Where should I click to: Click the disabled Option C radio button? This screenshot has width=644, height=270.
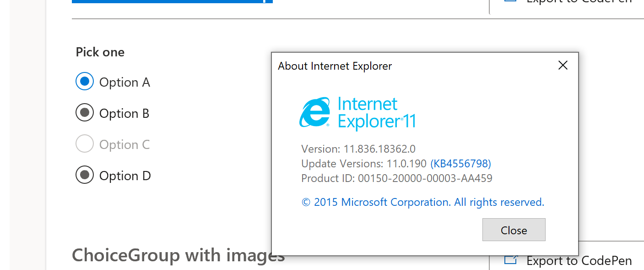tap(85, 144)
